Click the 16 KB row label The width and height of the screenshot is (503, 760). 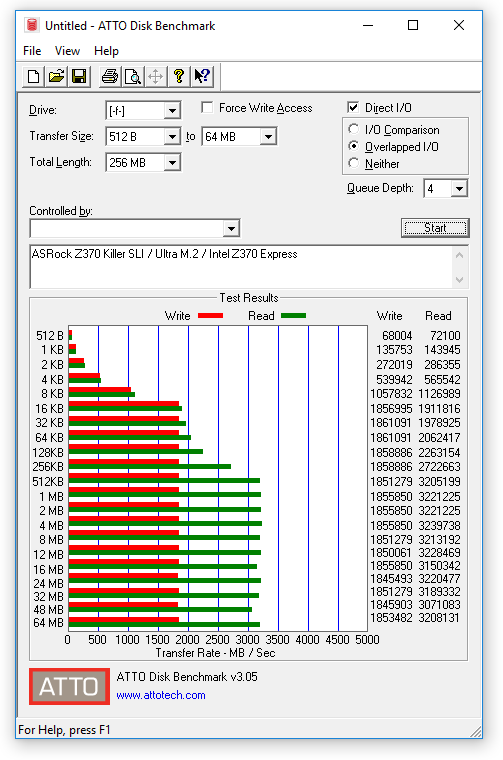click(49, 409)
